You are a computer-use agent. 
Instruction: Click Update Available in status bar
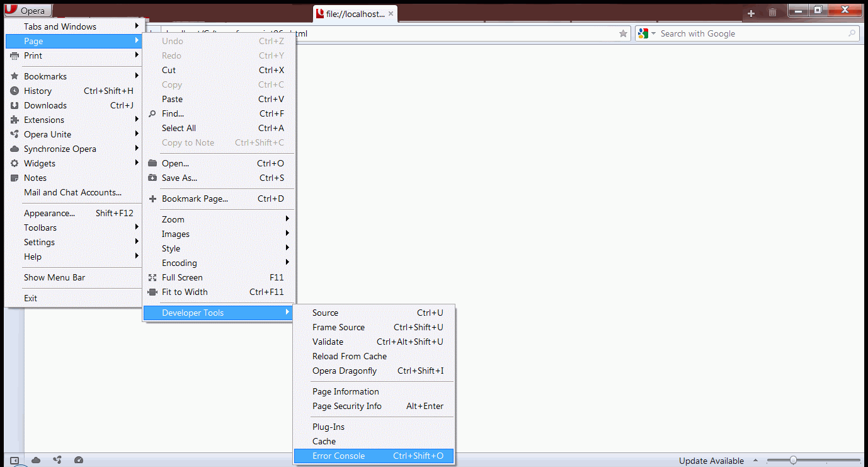pyautogui.click(x=711, y=461)
